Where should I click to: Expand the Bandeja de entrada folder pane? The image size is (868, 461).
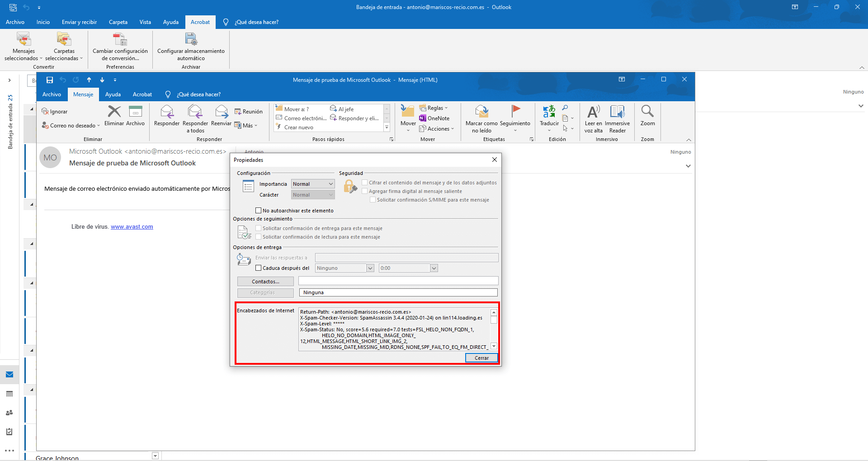pos(9,80)
